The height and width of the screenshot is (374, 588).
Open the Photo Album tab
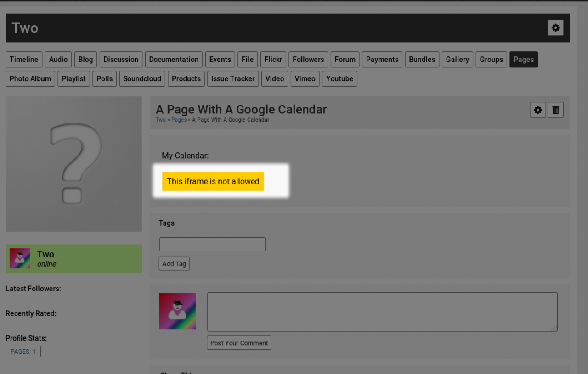[30, 79]
